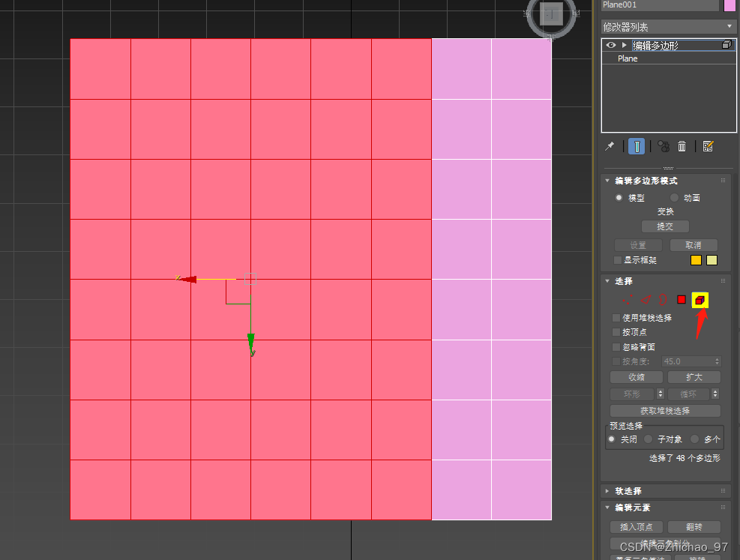Collapse 编辑元素 rollout
The width and height of the screenshot is (740, 560).
(x=607, y=508)
